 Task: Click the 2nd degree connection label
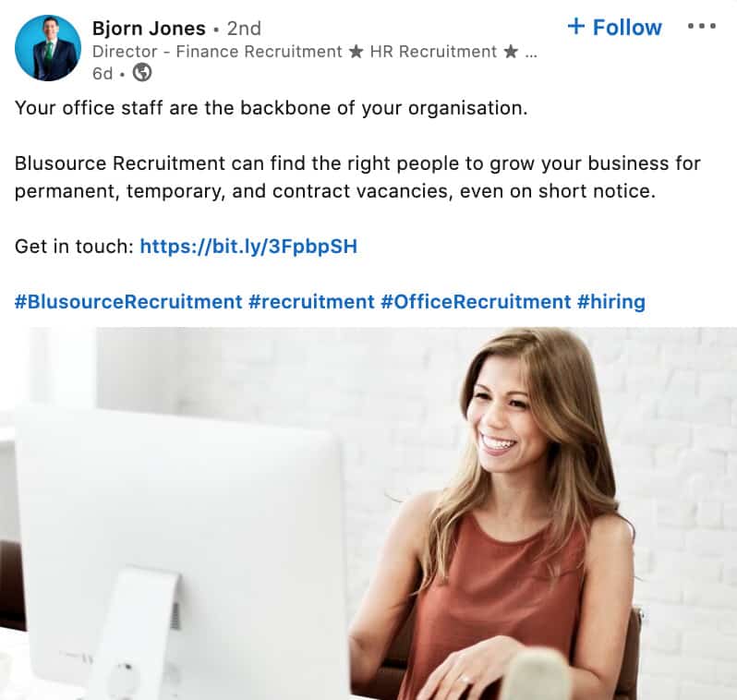click(244, 29)
